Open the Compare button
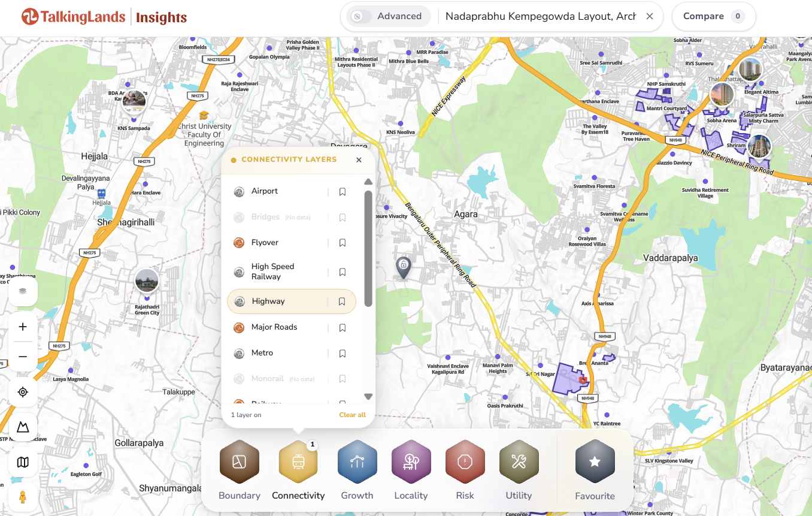Screen dimensions: 812x516 tap(714, 16)
